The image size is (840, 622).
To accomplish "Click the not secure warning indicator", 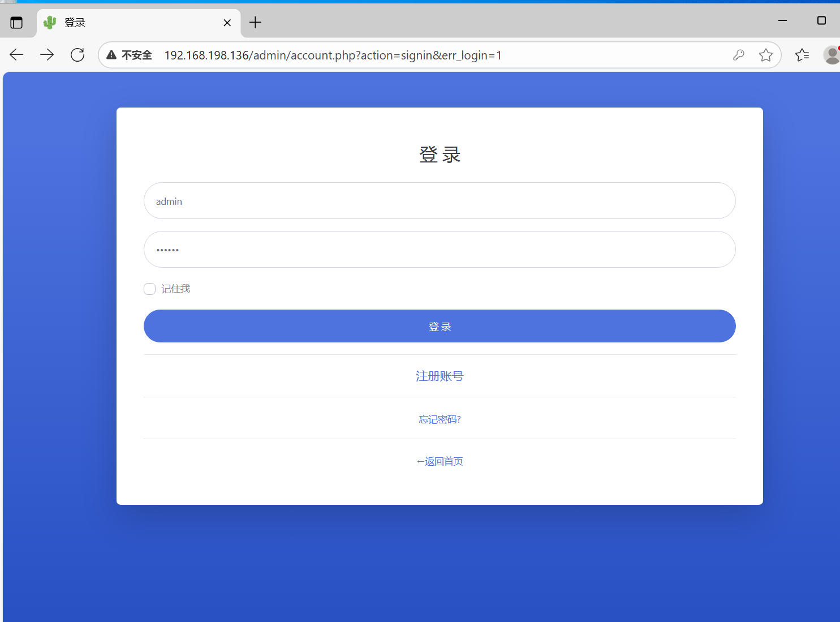I will [x=130, y=55].
